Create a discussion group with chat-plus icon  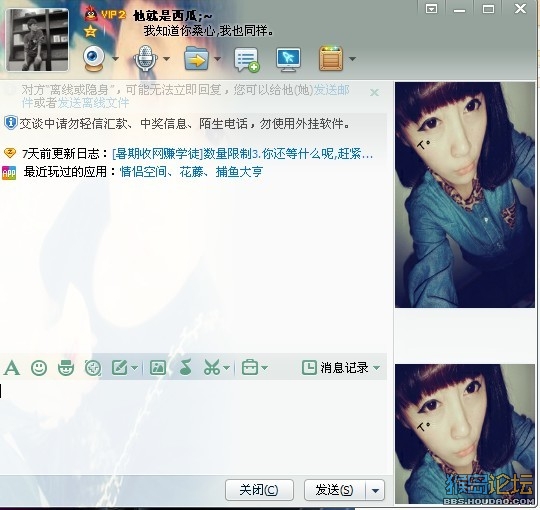pos(247,60)
